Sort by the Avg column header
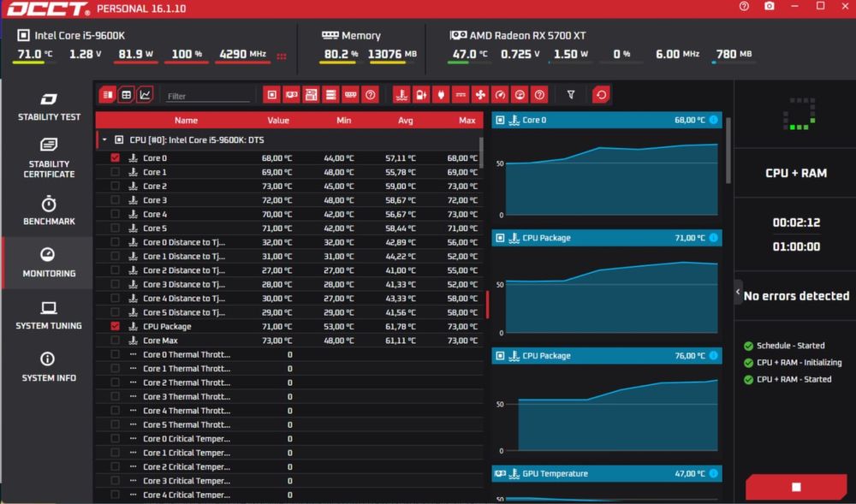 406,121
